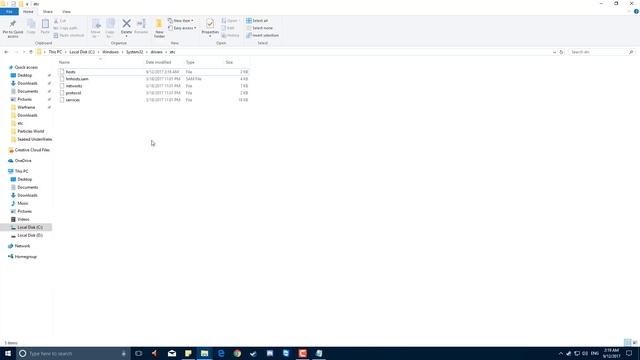This screenshot has height=360, width=640.
Task: Click the Delete X icon in the ribbon
Action: [127, 24]
